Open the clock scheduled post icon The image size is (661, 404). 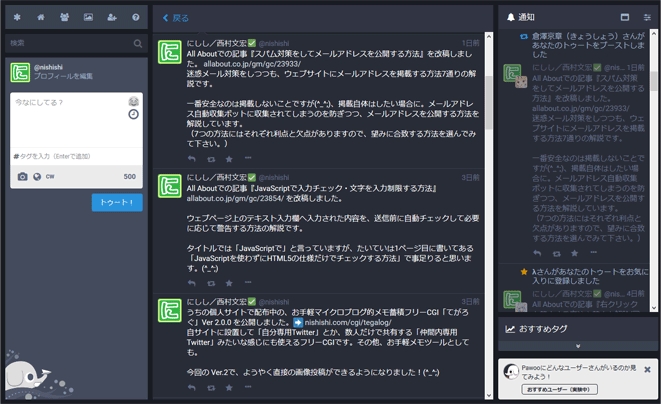point(134,114)
